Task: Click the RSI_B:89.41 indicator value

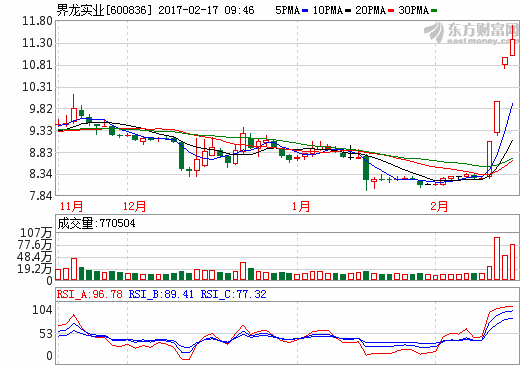Action: point(161,294)
